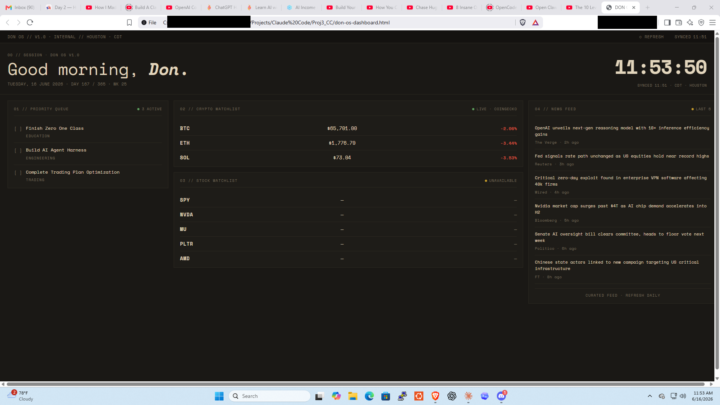This screenshot has width=720, height=405.
Task: Open the ChatGPT app in the taskbar
Action: click(452, 396)
